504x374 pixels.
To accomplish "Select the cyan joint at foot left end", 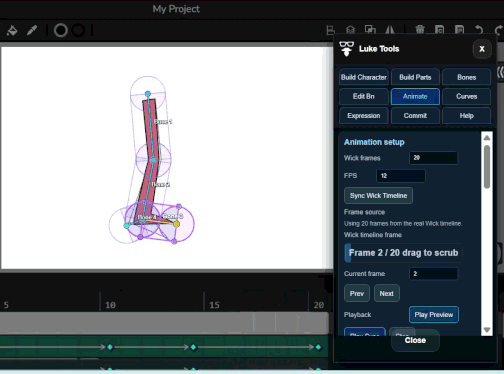I will click(127, 226).
